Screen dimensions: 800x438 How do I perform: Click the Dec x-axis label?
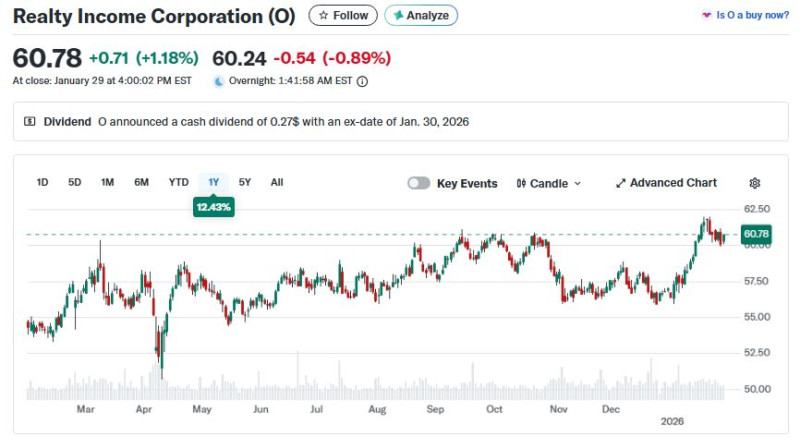click(611, 409)
